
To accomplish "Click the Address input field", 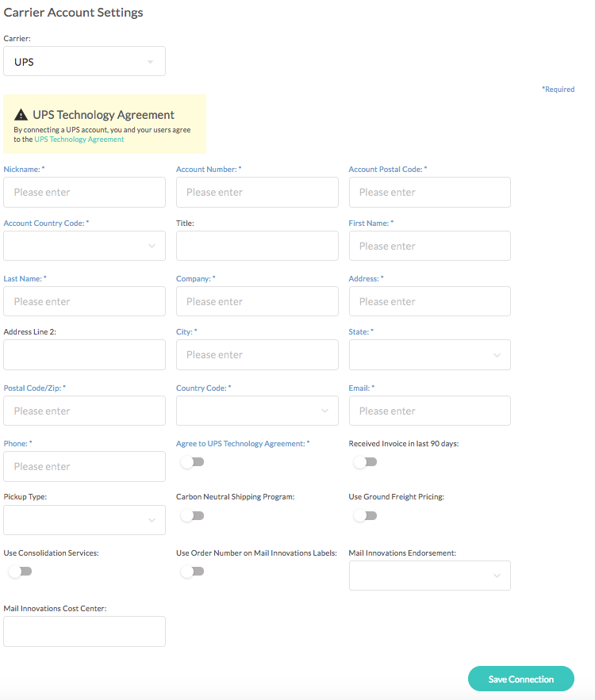I will 430,301.
